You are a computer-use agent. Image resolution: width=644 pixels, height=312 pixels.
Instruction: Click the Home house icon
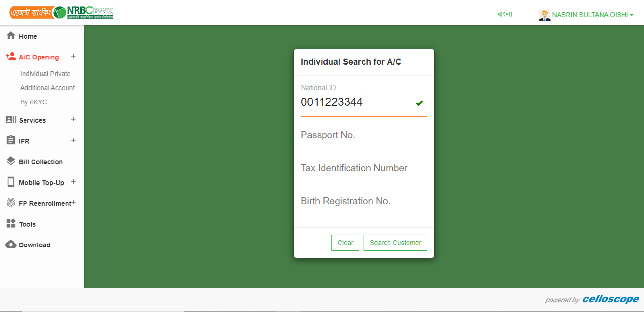click(x=11, y=35)
